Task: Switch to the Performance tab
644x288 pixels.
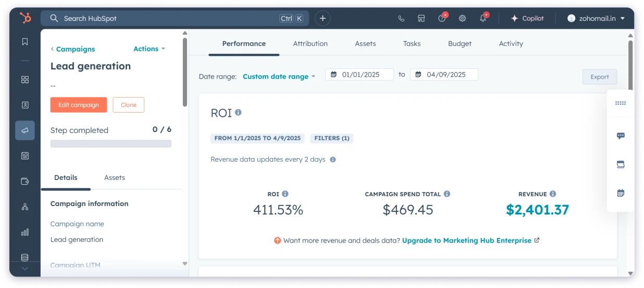Action: (244, 44)
